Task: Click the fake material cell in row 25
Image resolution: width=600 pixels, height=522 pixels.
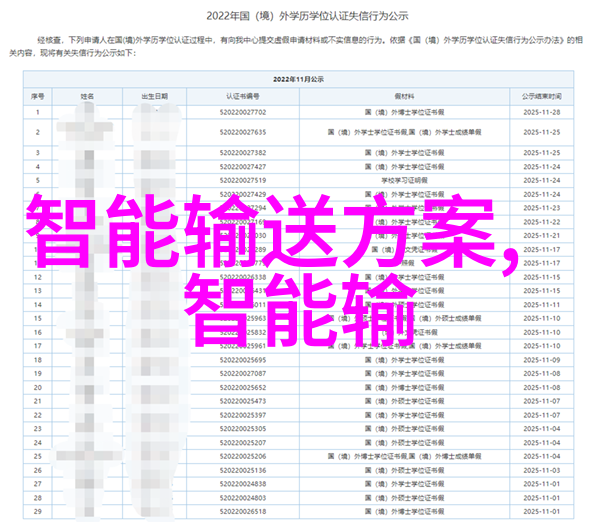Action: click(404, 456)
